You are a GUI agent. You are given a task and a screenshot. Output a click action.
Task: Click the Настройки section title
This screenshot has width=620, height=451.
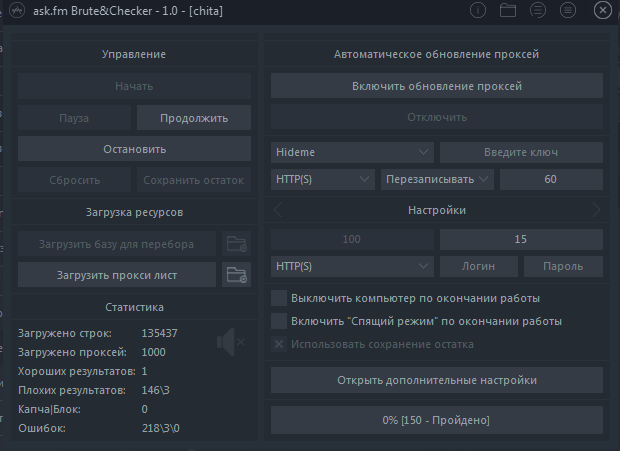pos(437,210)
